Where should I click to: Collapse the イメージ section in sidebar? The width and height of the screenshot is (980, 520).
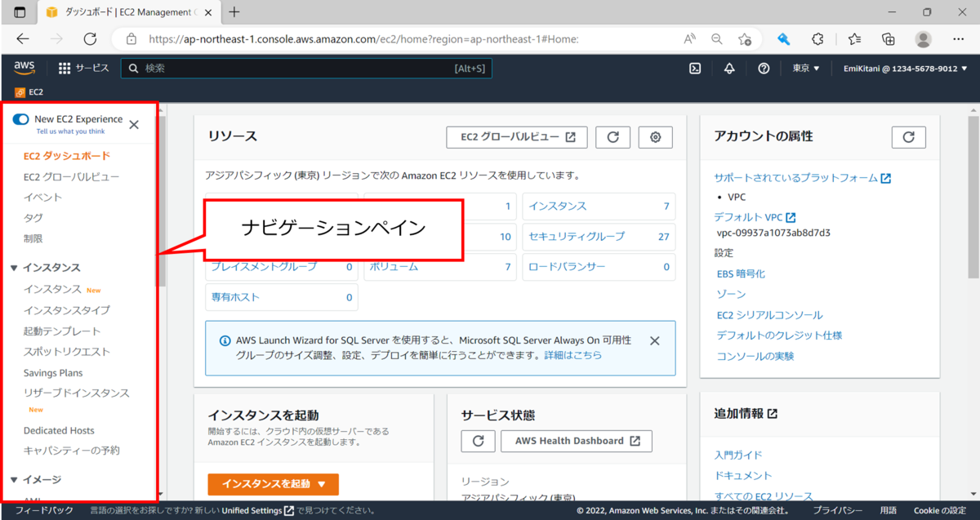14,480
